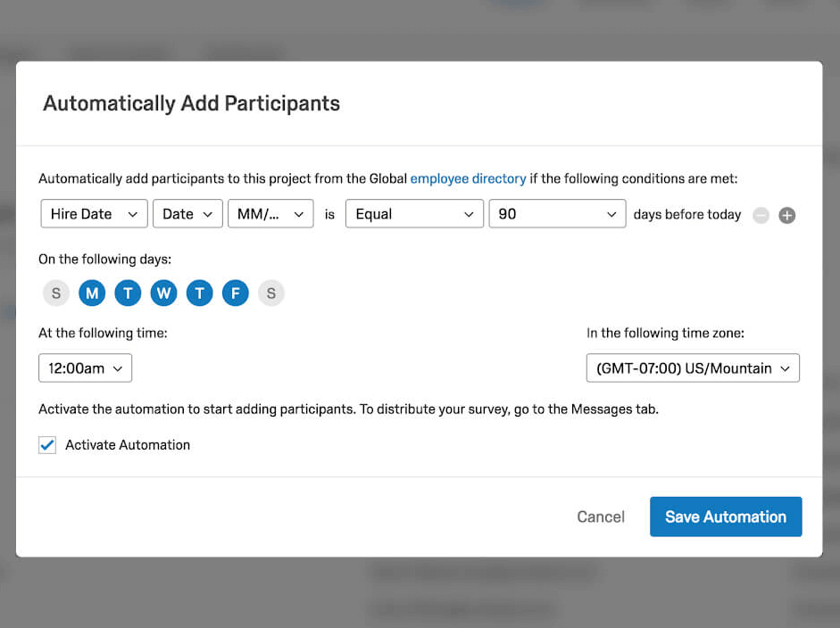
Task: Click the Save Automation button
Action: (726, 516)
